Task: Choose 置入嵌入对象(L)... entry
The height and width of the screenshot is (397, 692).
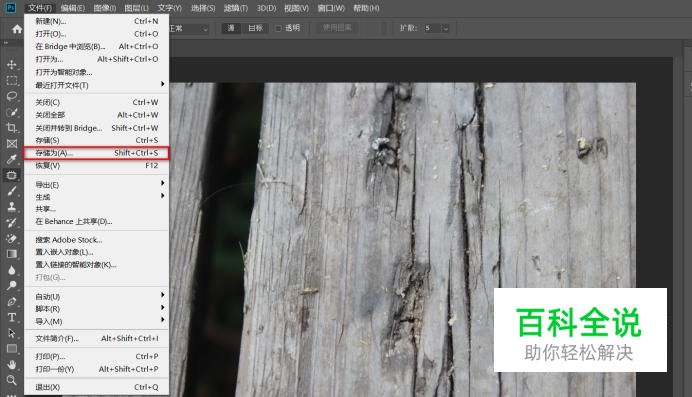Action: click(96, 252)
